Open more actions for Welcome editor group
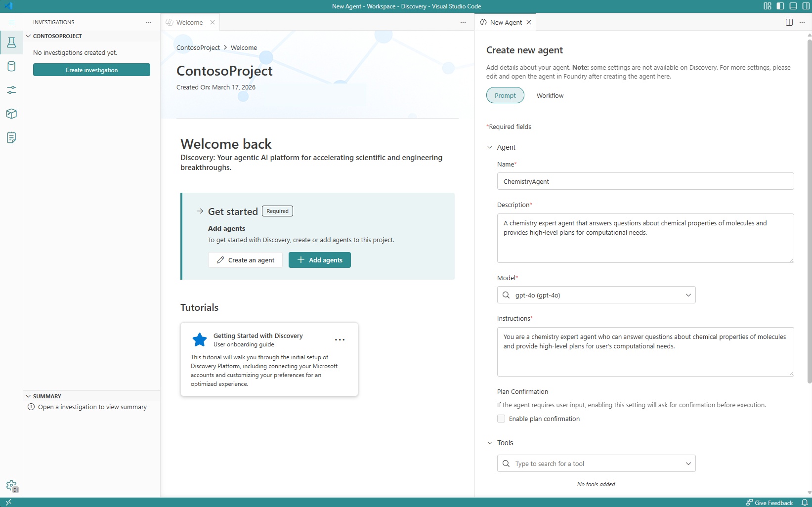812x507 pixels. pyautogui.click(x=463, y=22)
